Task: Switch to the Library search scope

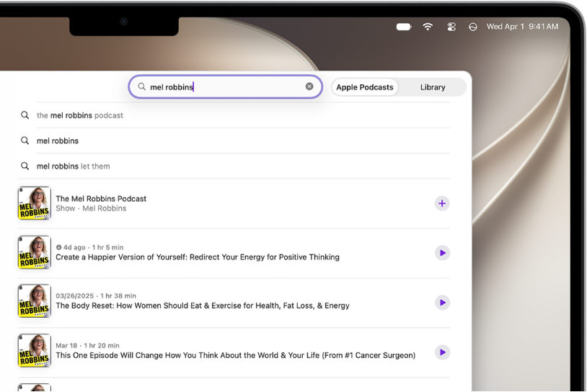Action: click(433, 87)
